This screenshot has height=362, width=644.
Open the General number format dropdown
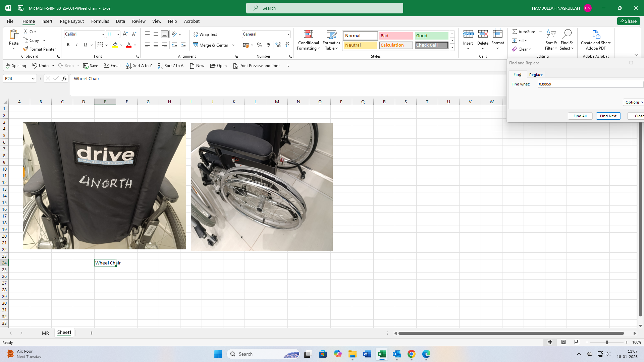tap(288, 34)
